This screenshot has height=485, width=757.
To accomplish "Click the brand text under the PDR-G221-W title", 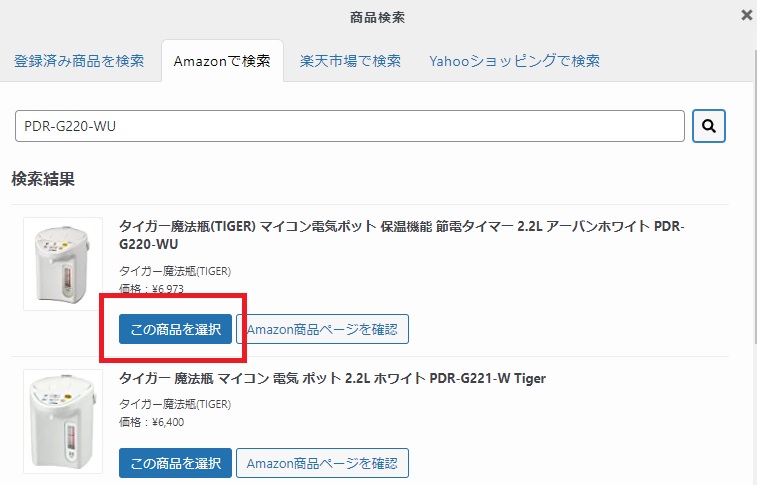I will pyautogui.click(x=175, y=404).
